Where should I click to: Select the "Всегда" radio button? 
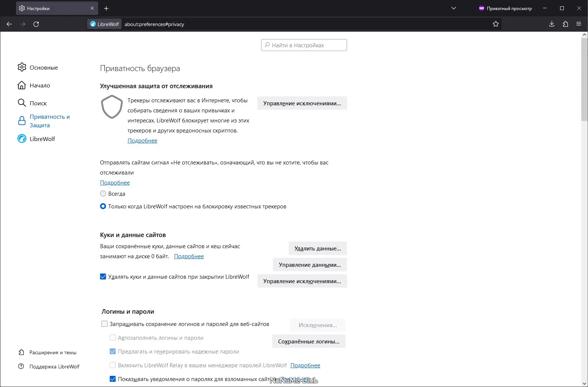(103, 194)
